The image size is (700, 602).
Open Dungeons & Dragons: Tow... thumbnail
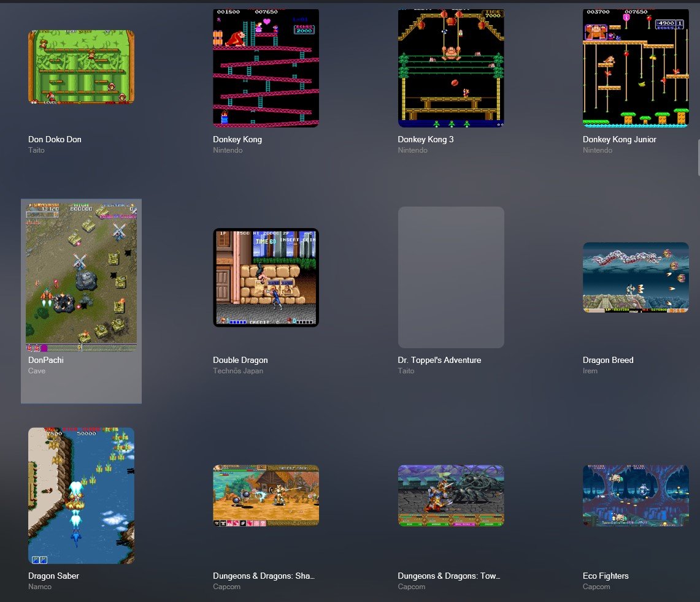coord(451,496)
